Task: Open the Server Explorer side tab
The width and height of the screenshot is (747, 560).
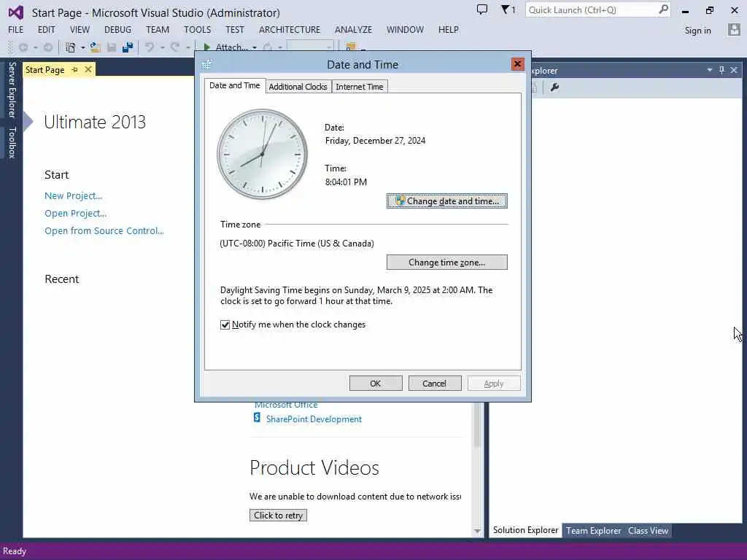Action: click(x=12, y=90)
